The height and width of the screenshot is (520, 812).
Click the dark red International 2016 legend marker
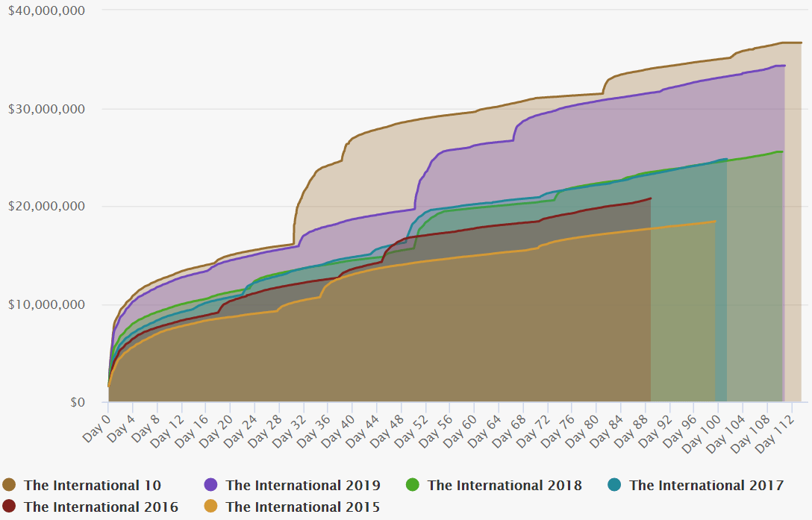pyautogui.click(x=10, y=507)
